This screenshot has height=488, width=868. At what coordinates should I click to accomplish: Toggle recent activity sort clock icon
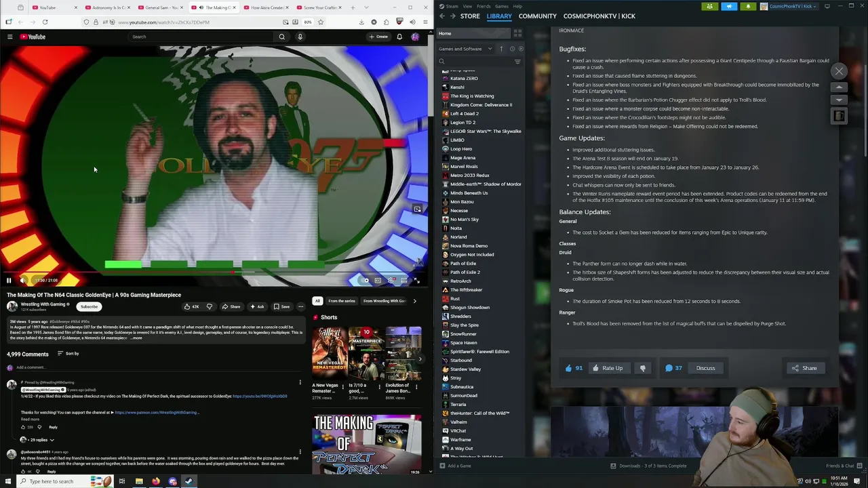(x=512, y=49)
